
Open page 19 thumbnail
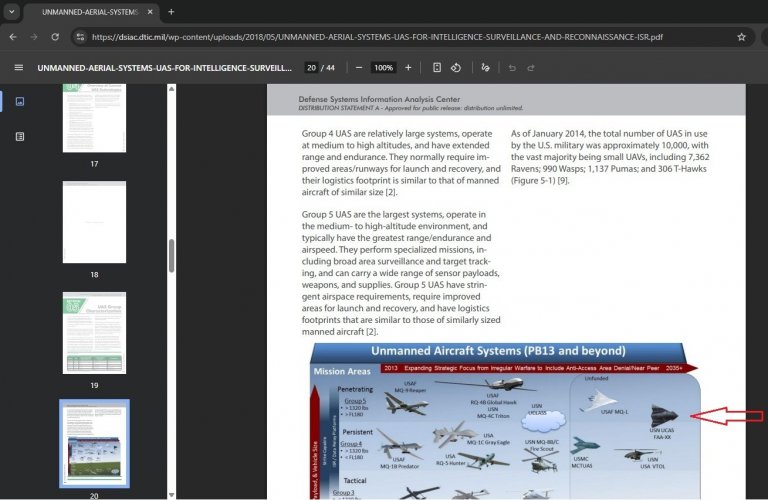pos(94,333)
